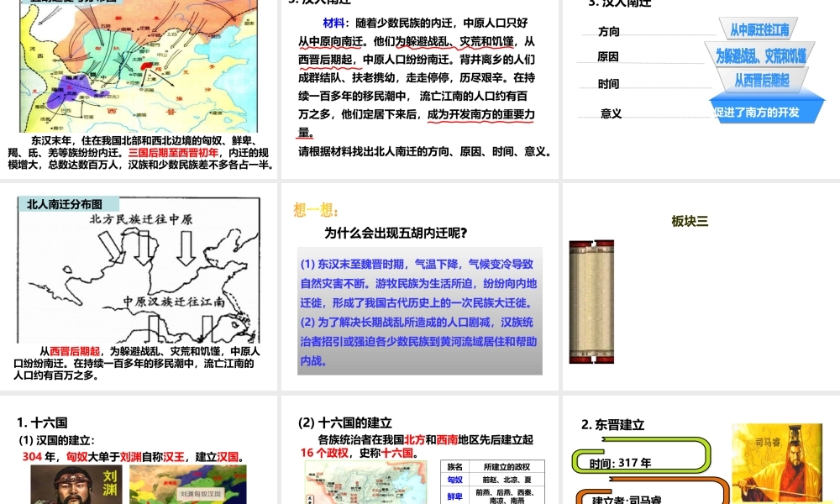Select the 方向 label
Screen dimensions: 840x504
pos(608,32)
